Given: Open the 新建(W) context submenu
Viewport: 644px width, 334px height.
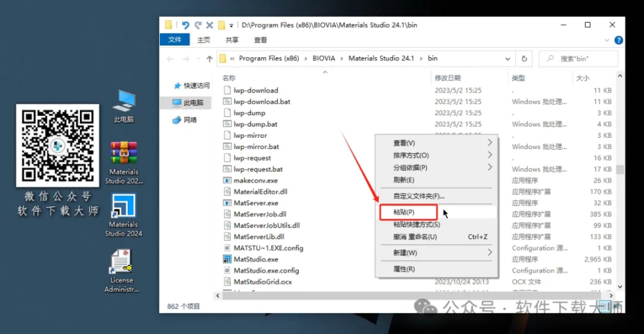Looking at the screenshot, I should 436,253.
